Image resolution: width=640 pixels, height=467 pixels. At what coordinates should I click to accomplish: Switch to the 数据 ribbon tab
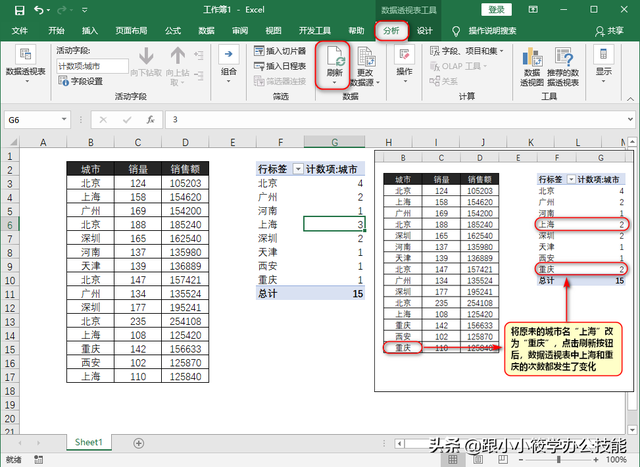coord(207,31)
